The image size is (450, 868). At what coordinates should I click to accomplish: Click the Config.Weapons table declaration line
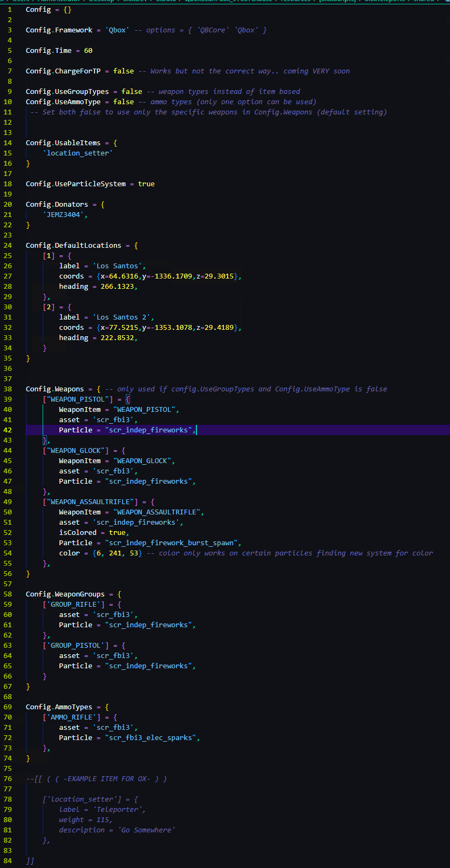click(x=59, y=389)
